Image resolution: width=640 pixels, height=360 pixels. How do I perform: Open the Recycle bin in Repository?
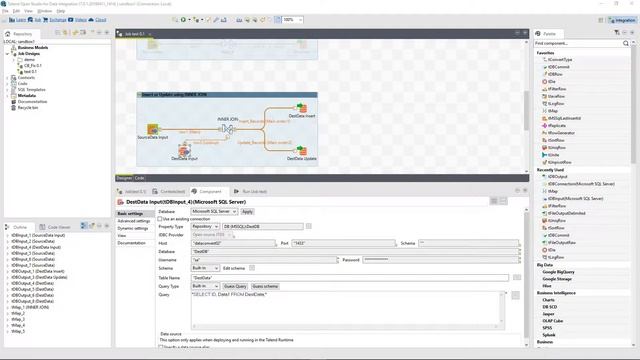(28, 108)
